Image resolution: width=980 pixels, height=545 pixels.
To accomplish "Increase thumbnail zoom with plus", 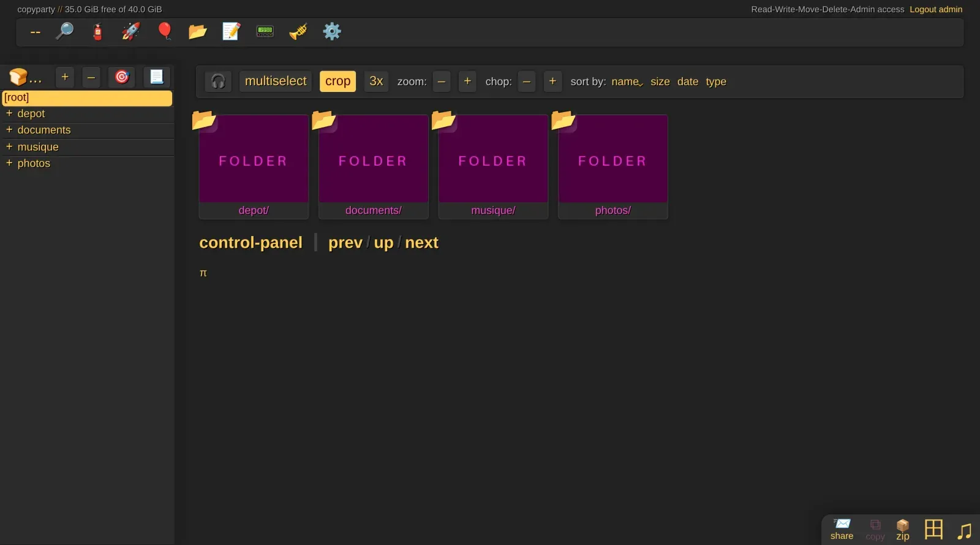I will click(x=467, y=82).
